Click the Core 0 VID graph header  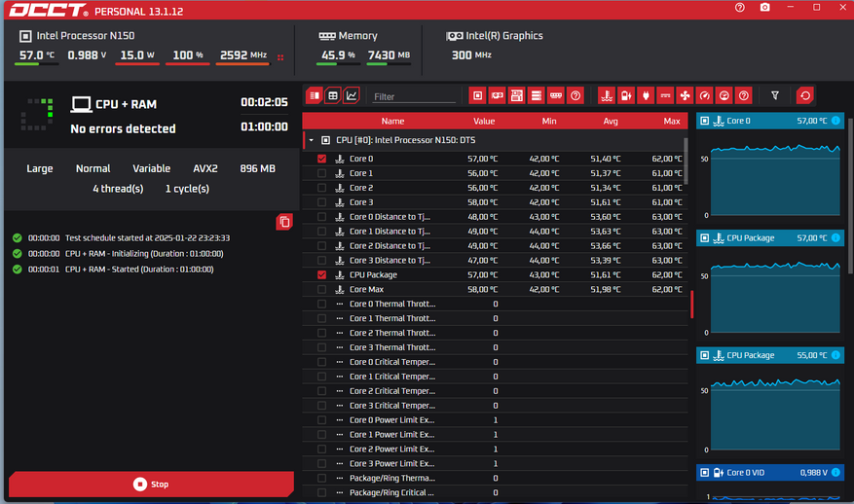770,473
